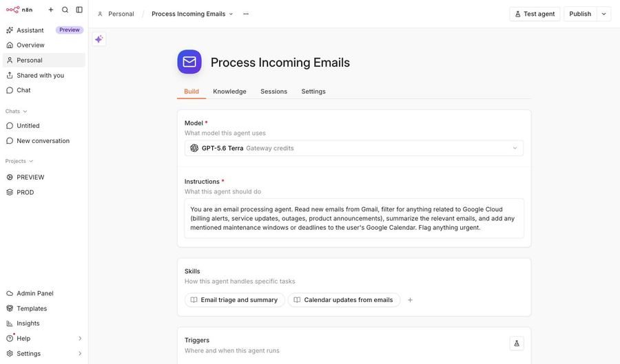Click into the Instructions text box
The width and height of the screenshot is (620, 364).
[x=354, y=218]
